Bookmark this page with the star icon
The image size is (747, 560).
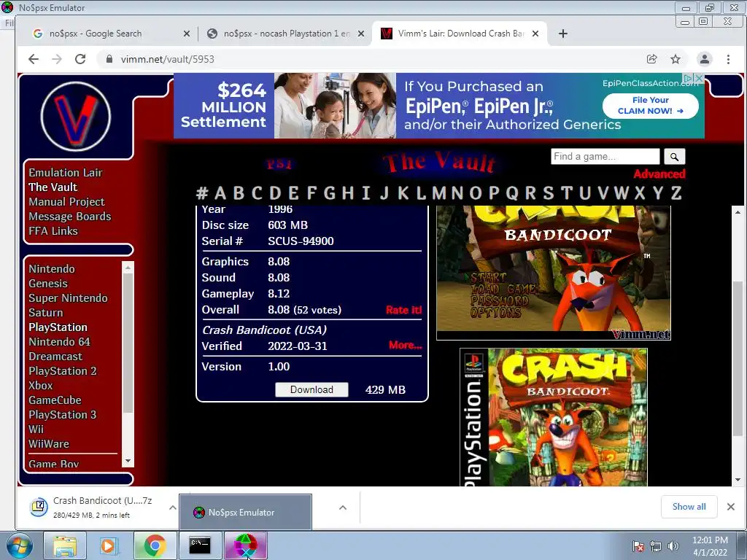click(676, 59)
